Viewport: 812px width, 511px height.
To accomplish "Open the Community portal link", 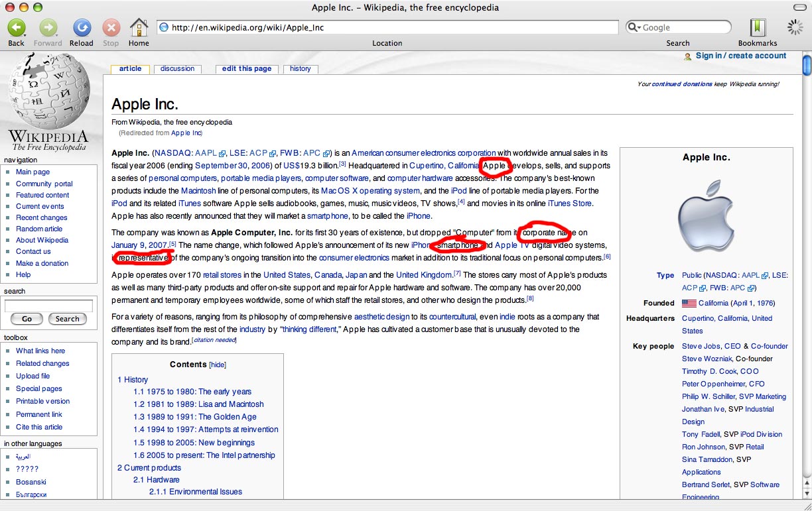I will tap(44, 184).
